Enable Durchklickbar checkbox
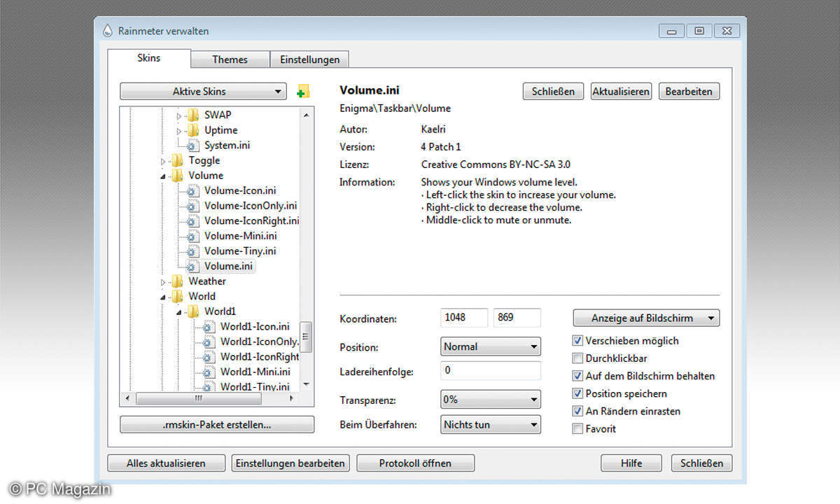Screen dimensions: 840x504 click(x=577, y=358)
